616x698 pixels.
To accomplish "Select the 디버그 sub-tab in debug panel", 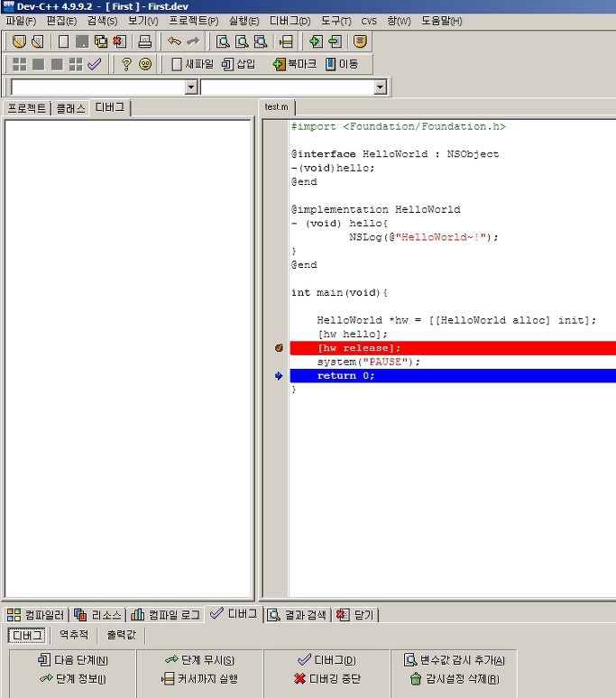I will pyautogui.click(x=27, y=635).
